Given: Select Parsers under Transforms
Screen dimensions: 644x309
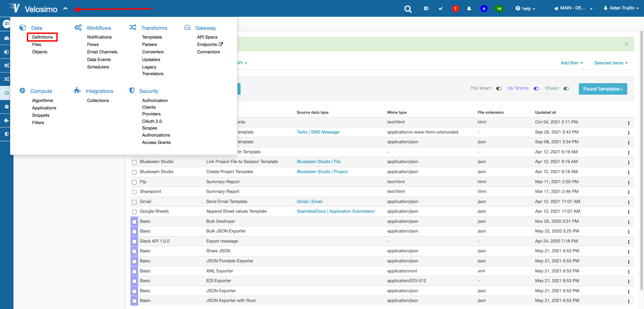Looking at the screenshot, I should pyautogui.click(x=149, y=44).
